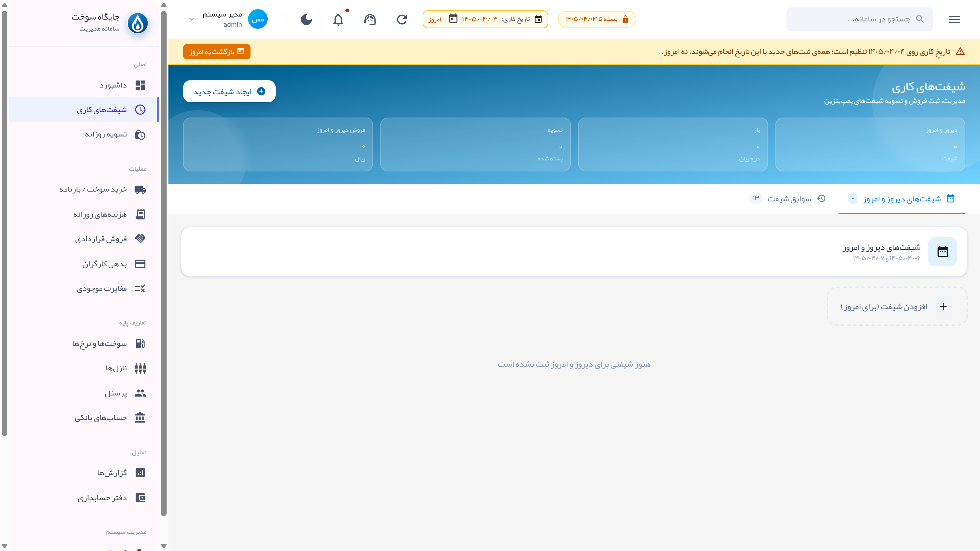Click the nozzles icon
Viewport: 980px width, 551px height.
[140, 368]
